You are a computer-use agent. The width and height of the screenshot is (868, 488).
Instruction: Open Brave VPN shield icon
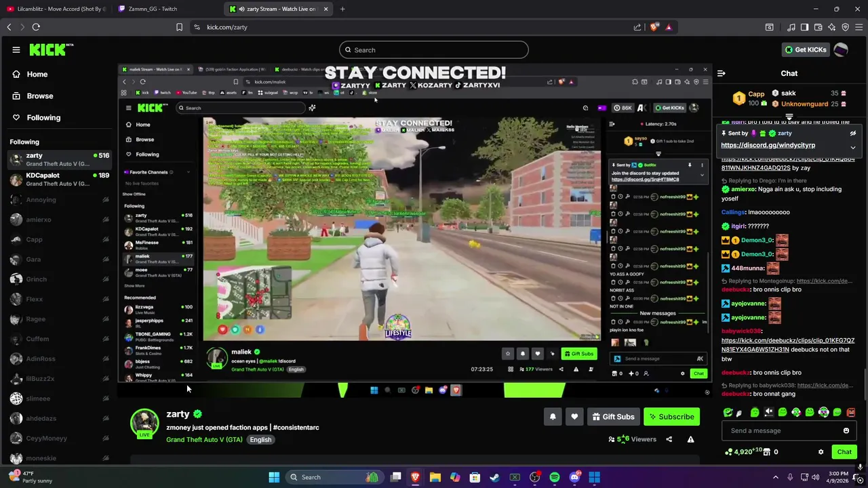(x=845, y=27)
